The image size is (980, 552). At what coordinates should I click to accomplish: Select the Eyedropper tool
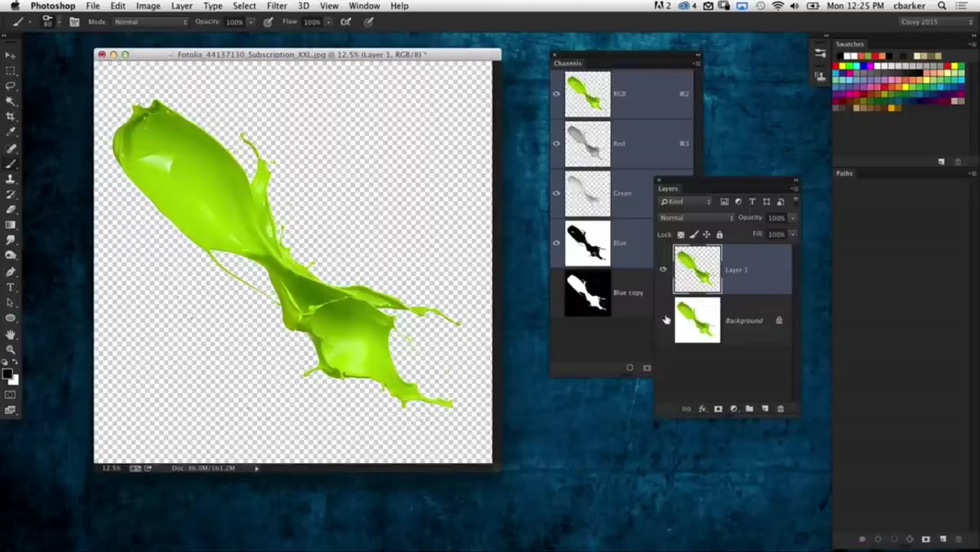tap(11, 132)
